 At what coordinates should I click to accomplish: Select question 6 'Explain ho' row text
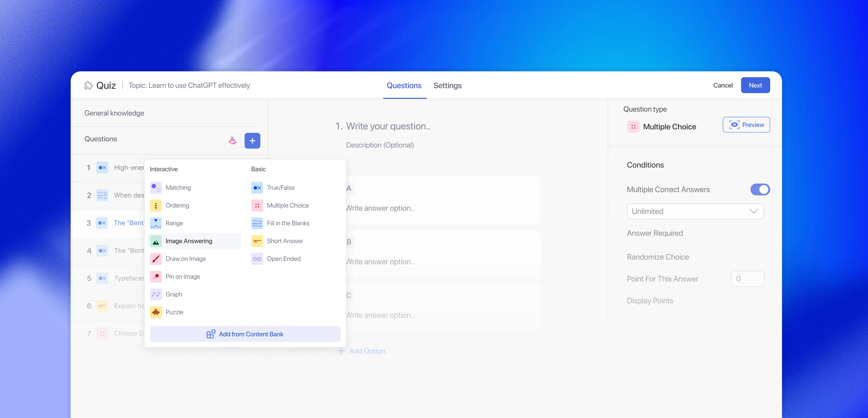129,306
